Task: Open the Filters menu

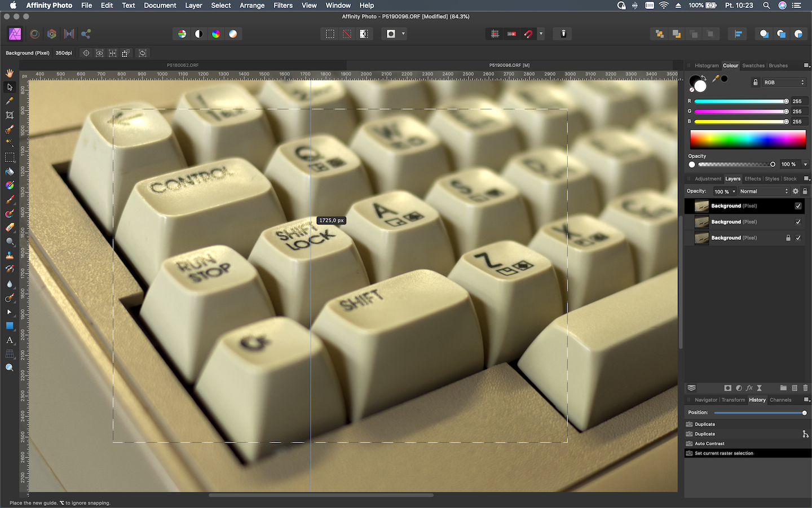Action: click(283, 5)
